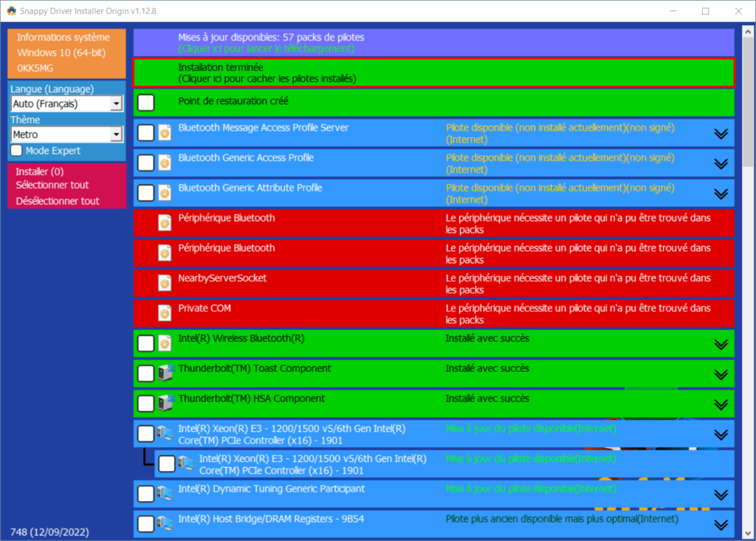Check the Bluetooth Message Access Profile Server checkbox
756x541 pixels.
pyautogui.click(x=145, y=133)
